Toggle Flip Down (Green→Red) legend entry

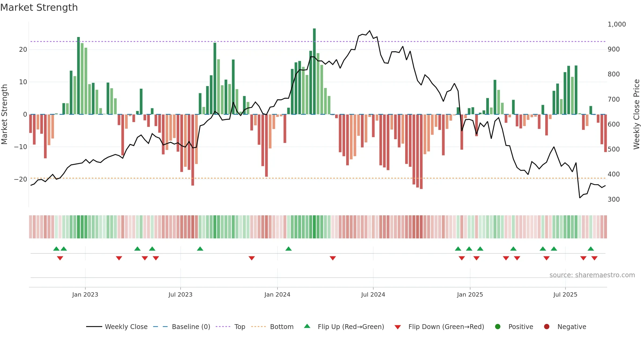(439, 327)
